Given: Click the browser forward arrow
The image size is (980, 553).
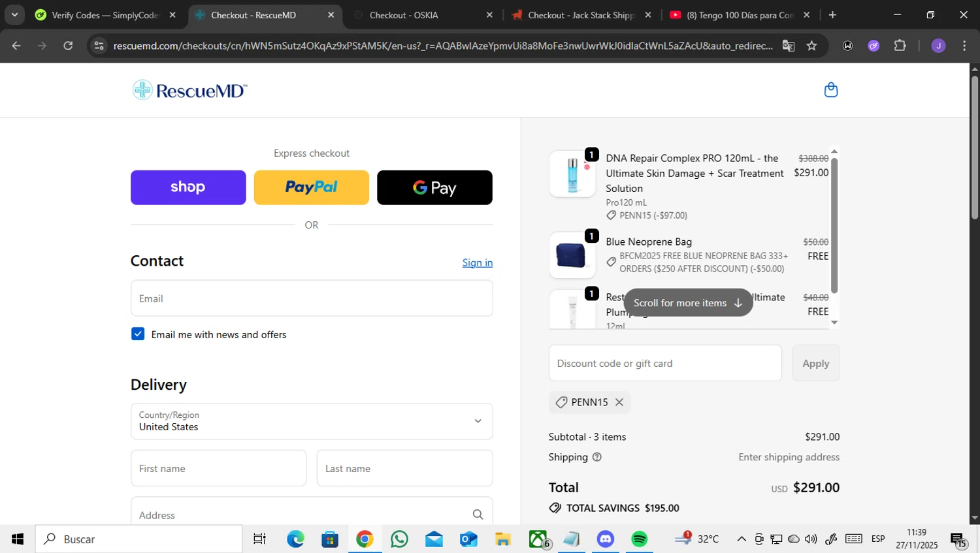Looking at the screenshot, I should click(42, 46).
